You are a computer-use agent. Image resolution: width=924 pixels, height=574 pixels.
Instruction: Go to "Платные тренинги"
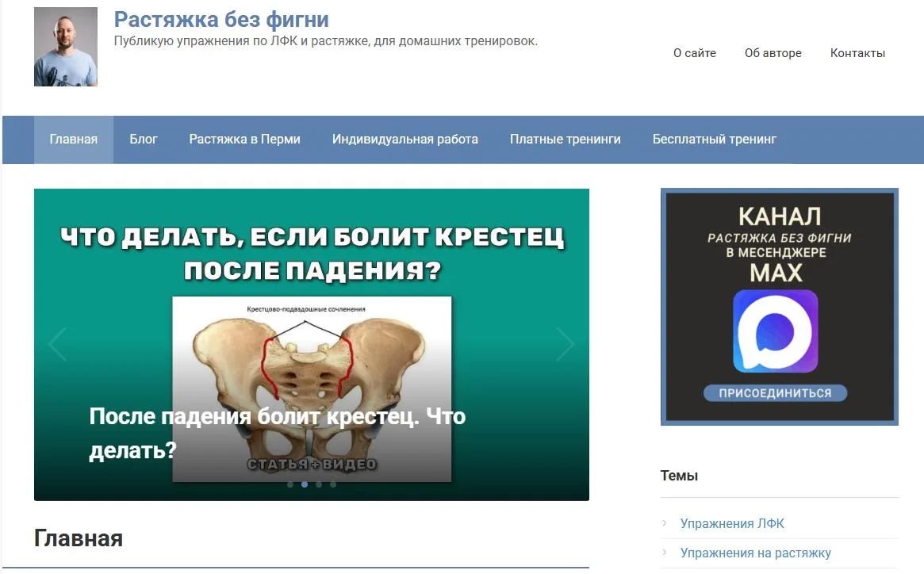tap(566, 140)
